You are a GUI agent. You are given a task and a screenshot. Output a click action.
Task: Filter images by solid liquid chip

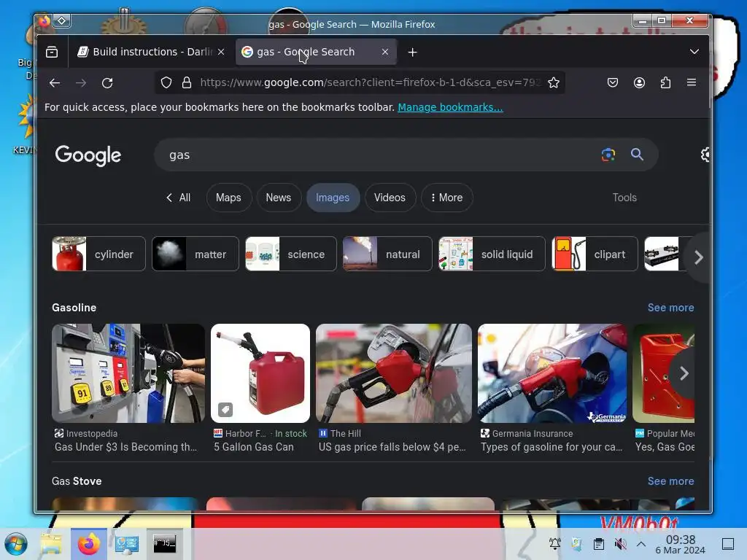(x=492, y=254)
